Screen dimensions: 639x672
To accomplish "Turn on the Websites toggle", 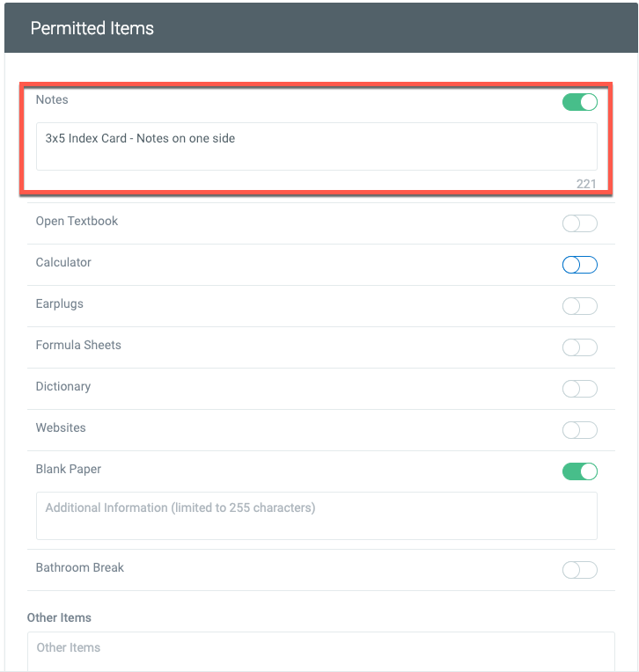I will pos(579,430).
